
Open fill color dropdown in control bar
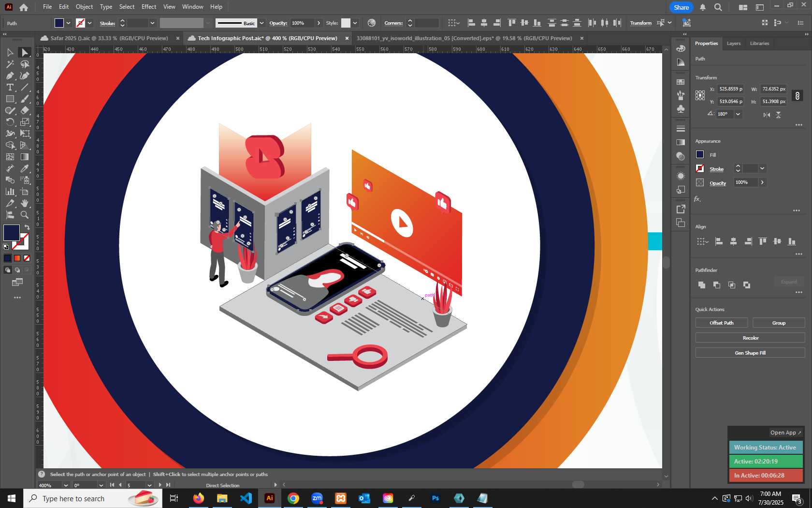pyautogui.click(x=69, y=23)
